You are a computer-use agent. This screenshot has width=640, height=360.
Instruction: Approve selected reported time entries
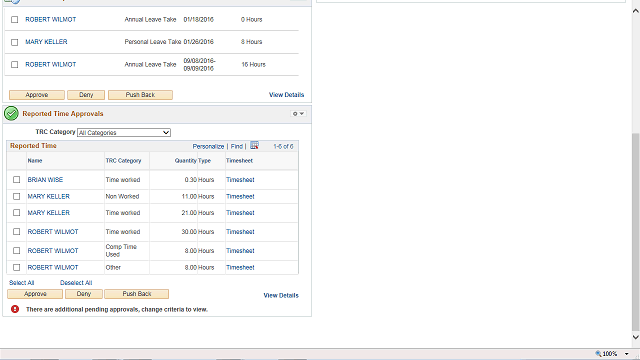coord(35,294)
